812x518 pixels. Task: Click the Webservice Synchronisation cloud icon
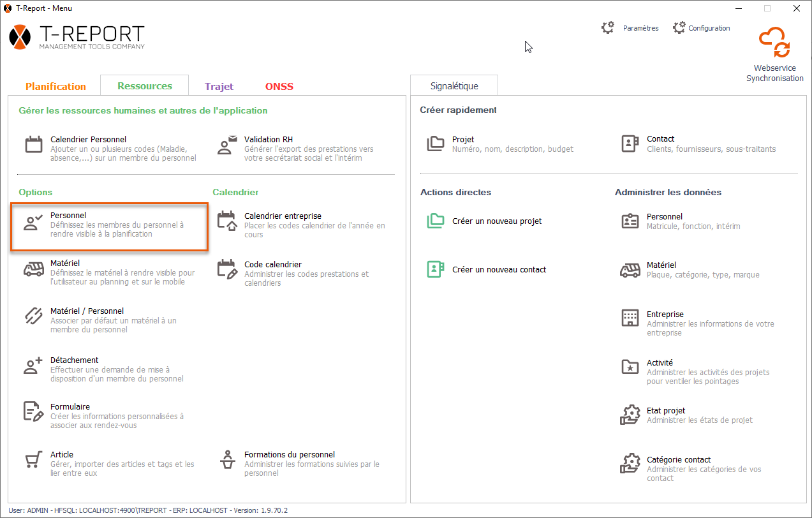point(774,43)
